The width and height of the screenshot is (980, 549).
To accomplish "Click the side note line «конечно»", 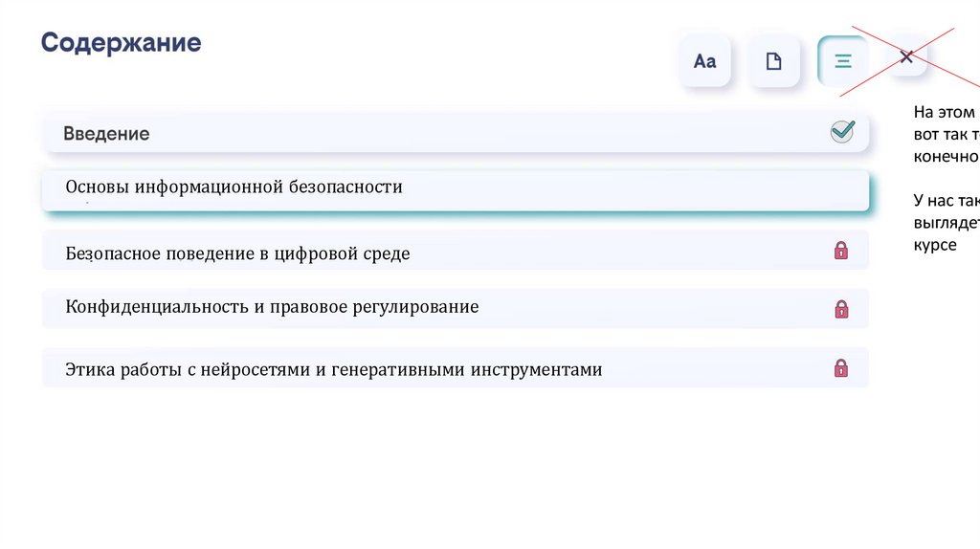I will coord(946,157).
